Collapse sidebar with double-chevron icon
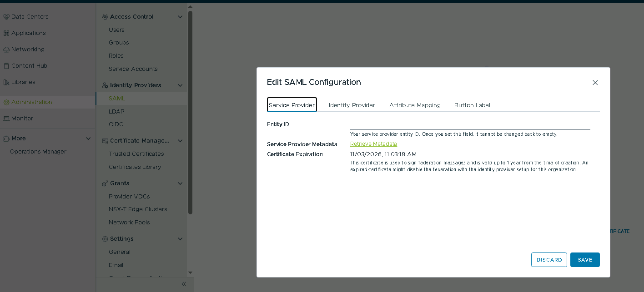The width and height of the screenshot is (644, 292). tap(184, 284)
